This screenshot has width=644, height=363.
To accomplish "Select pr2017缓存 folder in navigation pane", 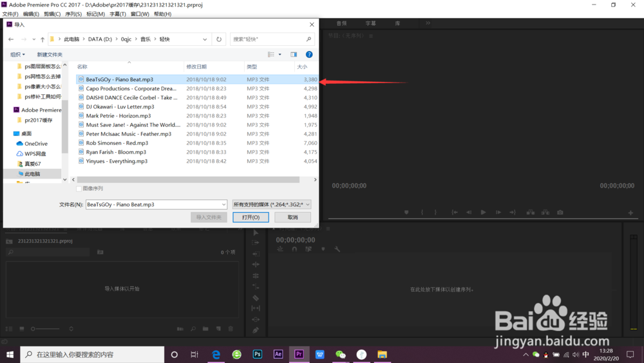I will 35,120.
